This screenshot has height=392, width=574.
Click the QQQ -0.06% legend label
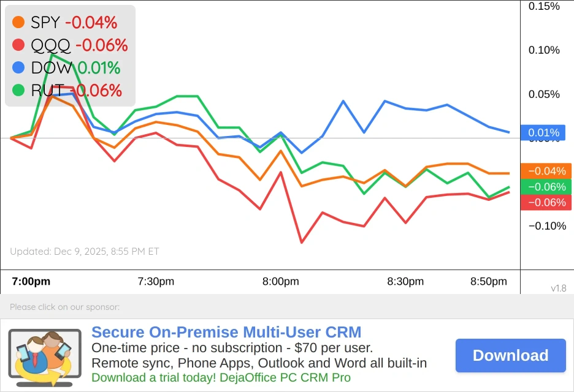point(79,45)
